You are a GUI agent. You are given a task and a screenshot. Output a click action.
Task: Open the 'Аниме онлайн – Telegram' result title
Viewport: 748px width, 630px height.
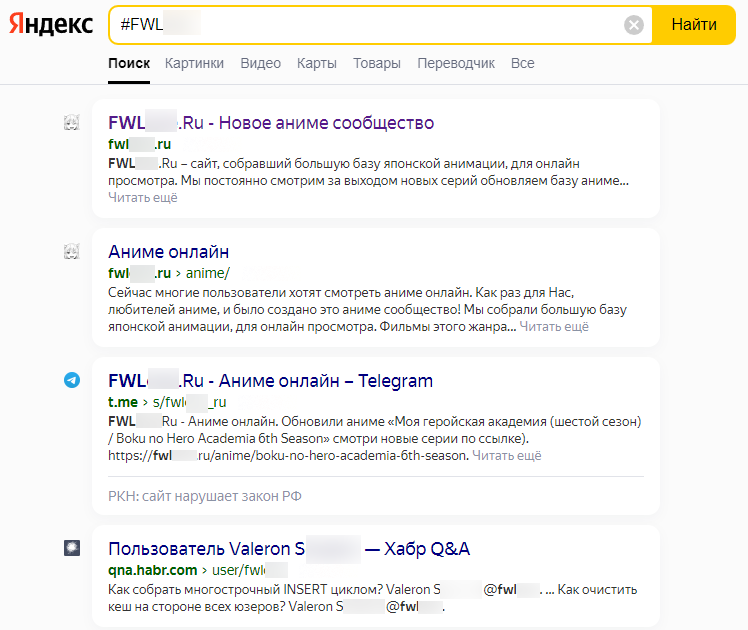(x=270, y=381)
